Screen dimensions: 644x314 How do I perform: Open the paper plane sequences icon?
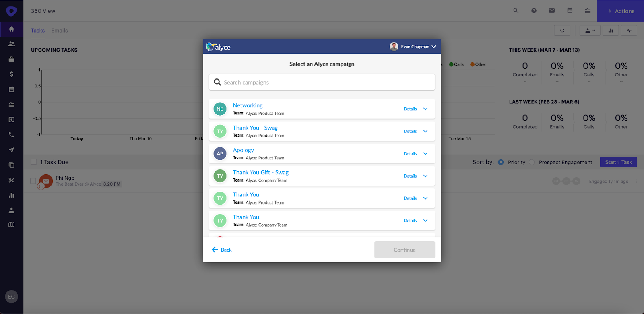[11, 150]
